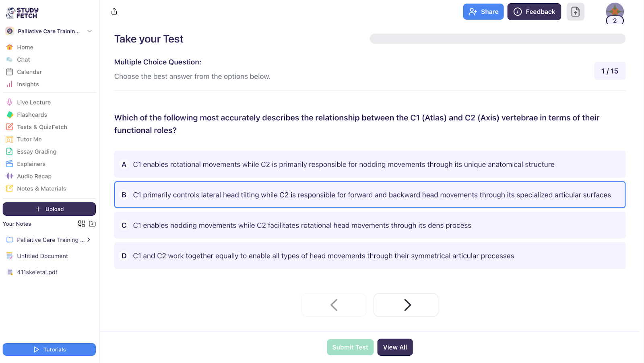Open the Flashcards tool
Screen dimensions: 644x363
point(32,115)
